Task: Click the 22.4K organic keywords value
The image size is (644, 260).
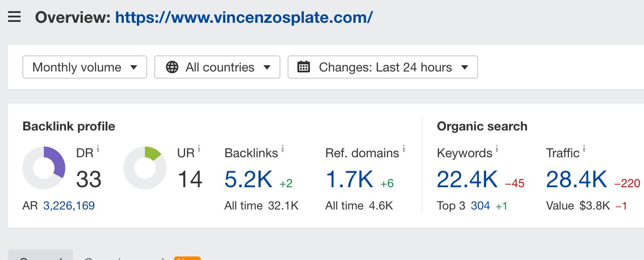Action: click(x=467, y=180)
